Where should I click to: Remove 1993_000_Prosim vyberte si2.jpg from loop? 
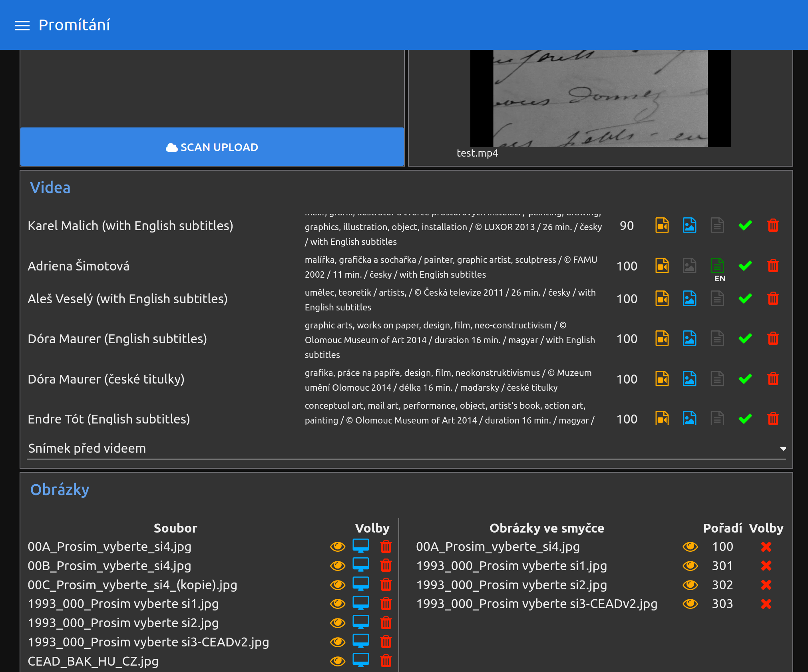point(766,585)
